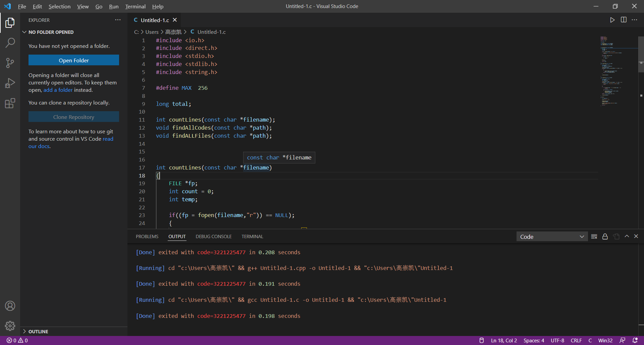Select the Untitled-1.c editor tab
Image resolution: width=644 pixels, height=345 pixels.
click(x=154, y=20)
